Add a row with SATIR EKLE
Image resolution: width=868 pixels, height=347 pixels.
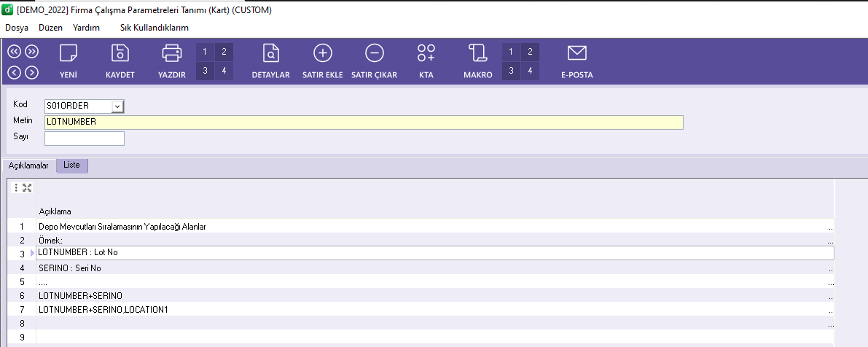coord(322,54)
